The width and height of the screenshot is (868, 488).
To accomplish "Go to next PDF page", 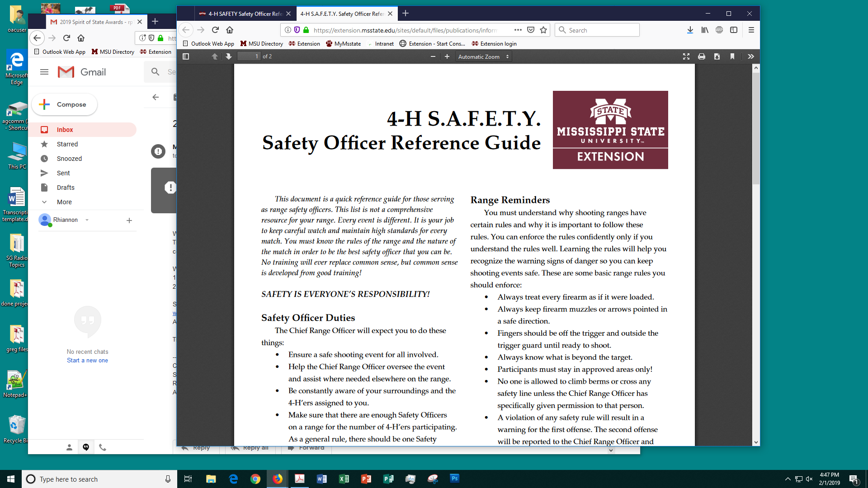I will (x=228, y=56).
